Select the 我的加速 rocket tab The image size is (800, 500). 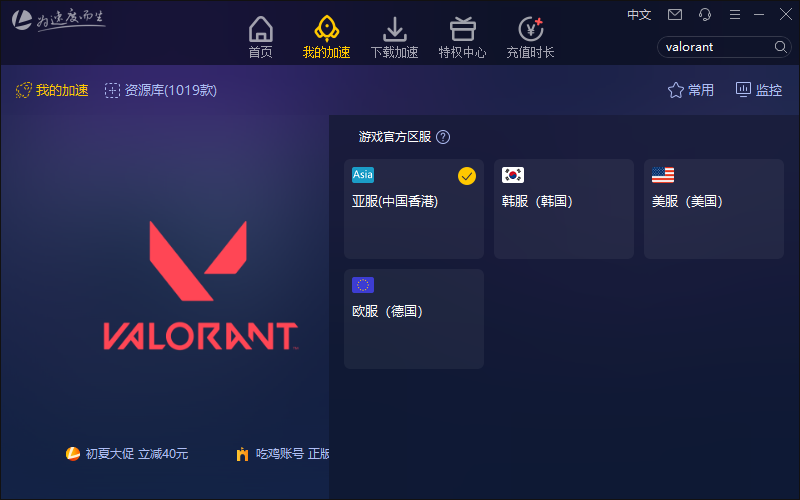click(x=327, y=37)
